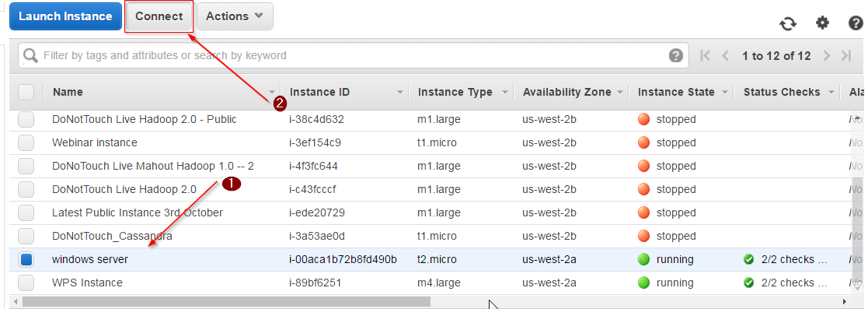The height and width of the screenshot is (309, 868).
Task: Open Name column filter arrow
Action: pyautogui.click(x=272, y=92)
